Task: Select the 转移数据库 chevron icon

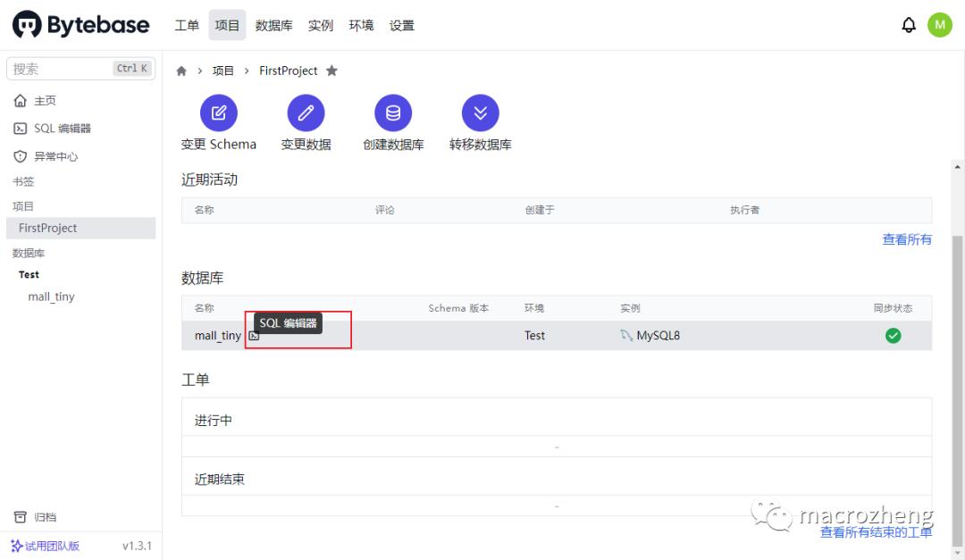Action: click(x=481, y=113)
